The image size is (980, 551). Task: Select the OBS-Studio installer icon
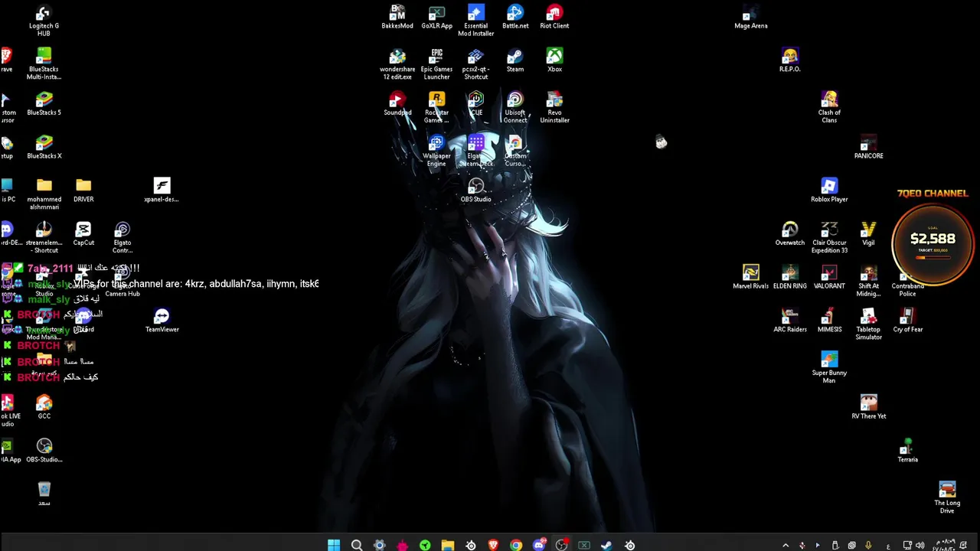[x=44, y=451]
